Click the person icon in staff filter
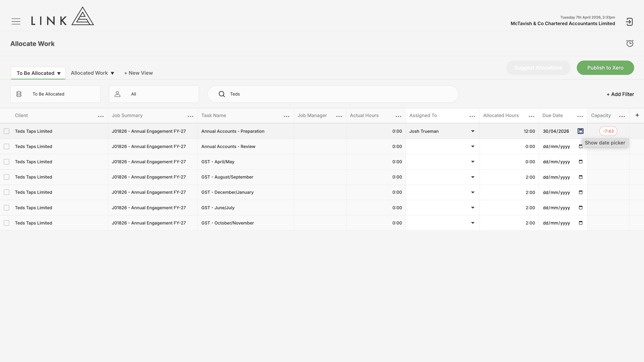This screenshot has width=644, height=362. 117,94
